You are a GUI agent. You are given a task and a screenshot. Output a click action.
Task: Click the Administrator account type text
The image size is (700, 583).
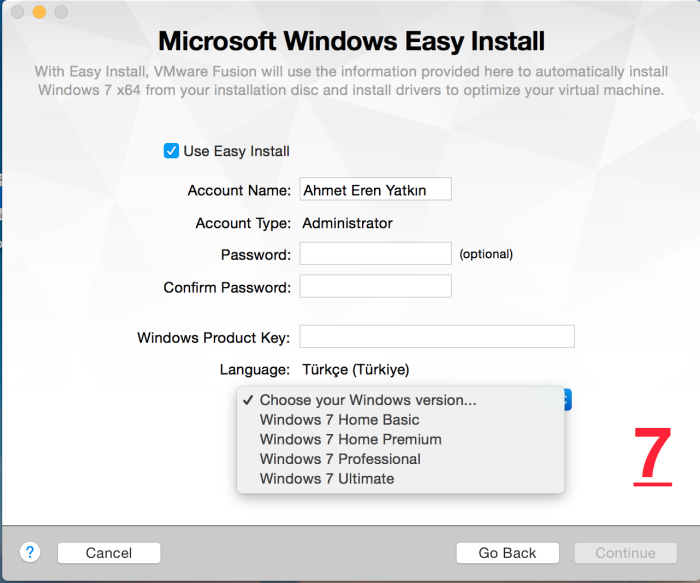click(347, 223)
